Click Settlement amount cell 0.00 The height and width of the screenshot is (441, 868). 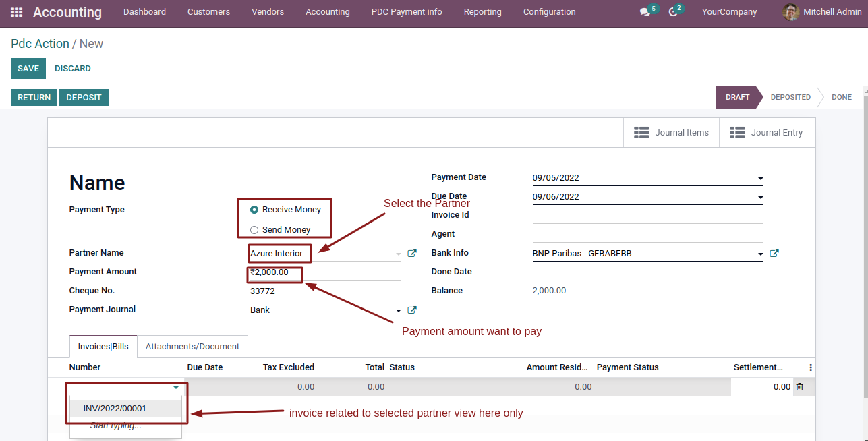[762, 387]
